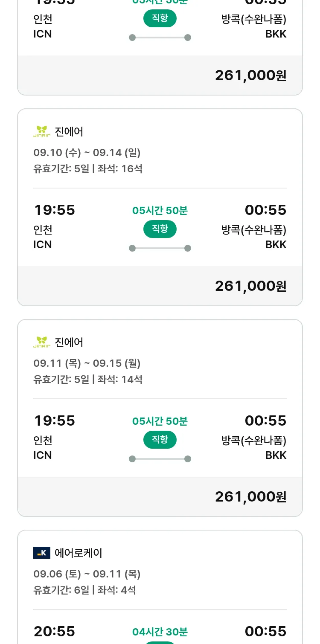The height and width of the screenshot is (644, 320).
Task: Select the 261,000원 price in the 09.10 card
Action: pos(250,286)
